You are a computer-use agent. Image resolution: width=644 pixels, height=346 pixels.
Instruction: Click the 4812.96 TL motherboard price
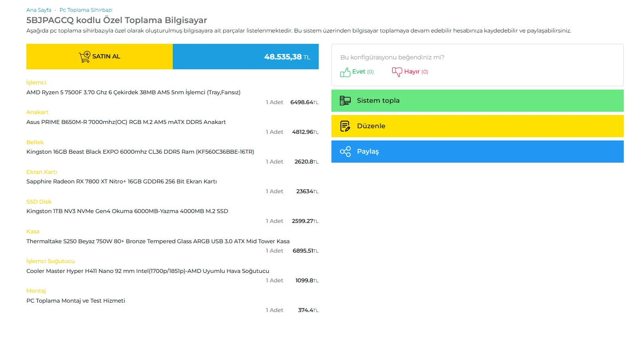point(305,132)
